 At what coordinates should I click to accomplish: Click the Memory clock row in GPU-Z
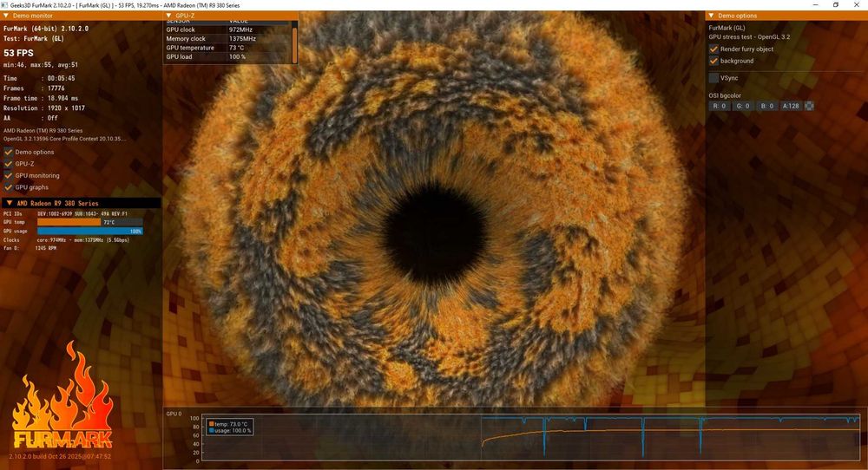tap(227, 39)
